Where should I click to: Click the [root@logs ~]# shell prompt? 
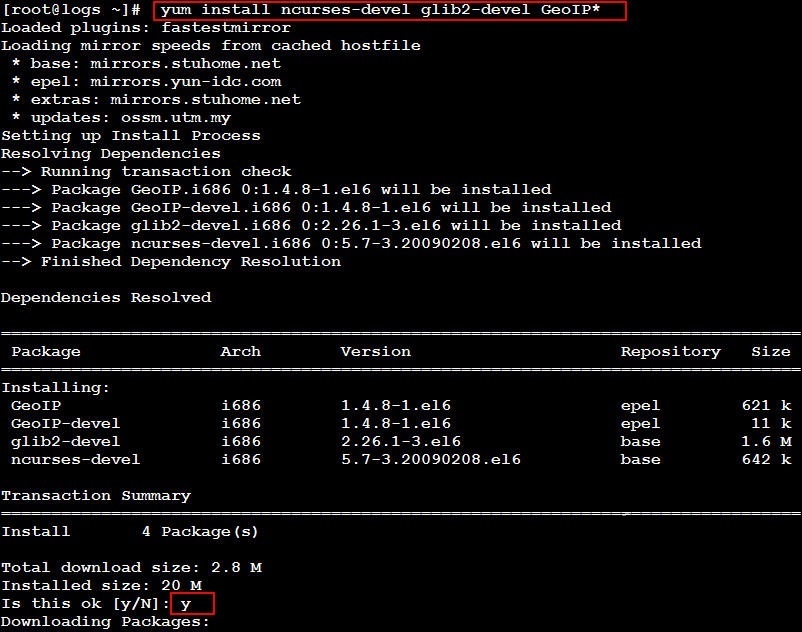70,10
